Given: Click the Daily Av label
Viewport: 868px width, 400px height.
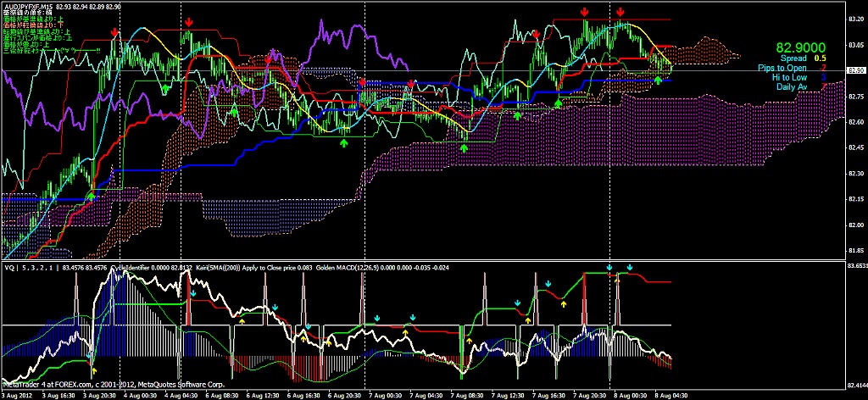Looking at the screenshot, I should [791, 86].
